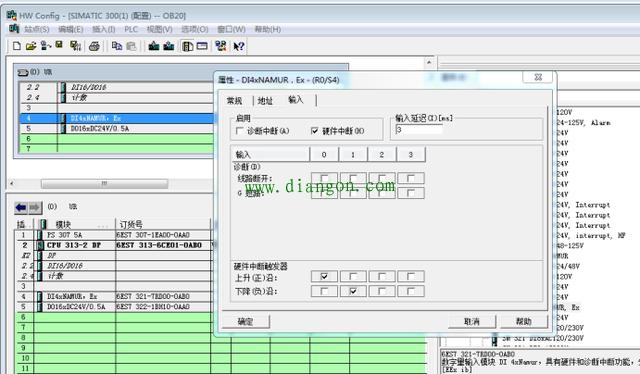This screenshot has height=374, width=640.
Task: Check falling edge trigger for input 3
Action: 411,291
